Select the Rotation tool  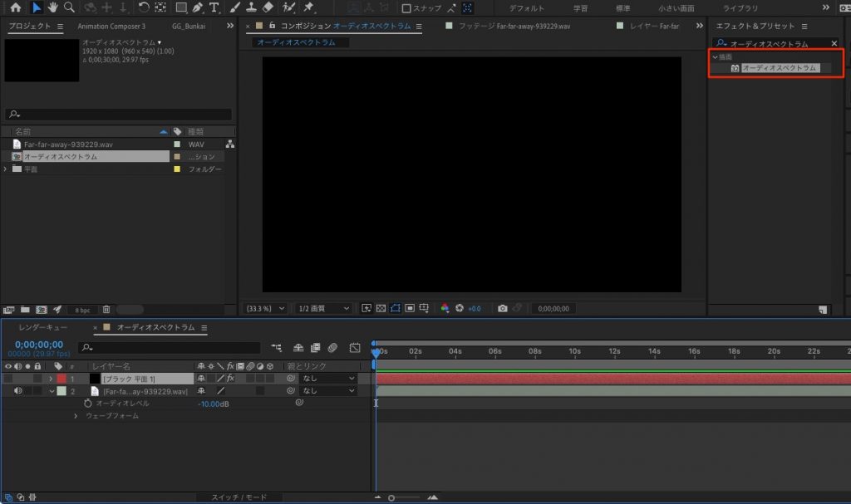click(x=143, y=7)
